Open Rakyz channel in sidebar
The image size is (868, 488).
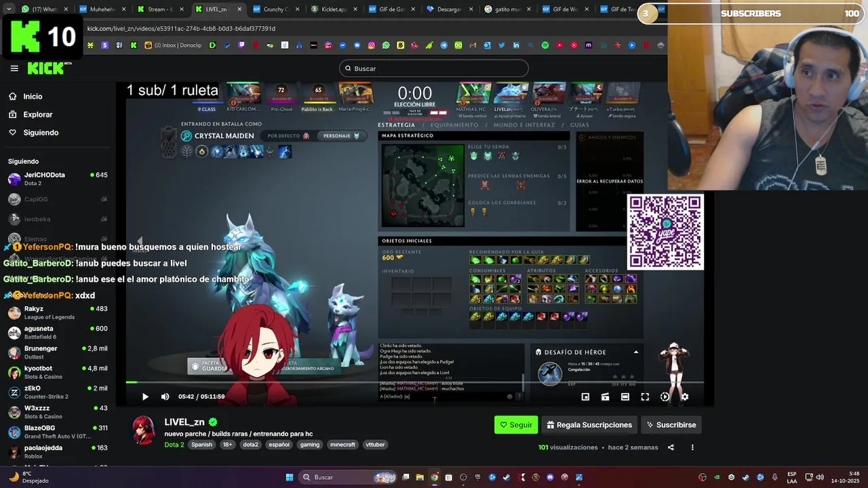point(58,312)
